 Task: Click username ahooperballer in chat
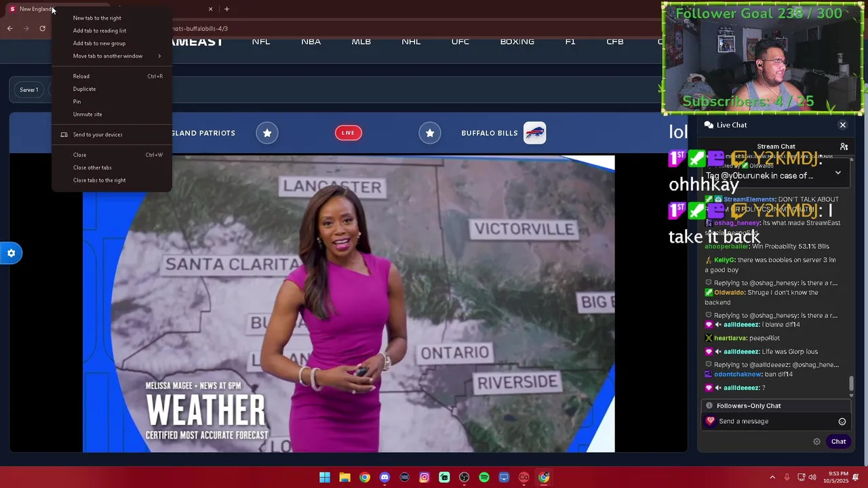coord(726,246)
